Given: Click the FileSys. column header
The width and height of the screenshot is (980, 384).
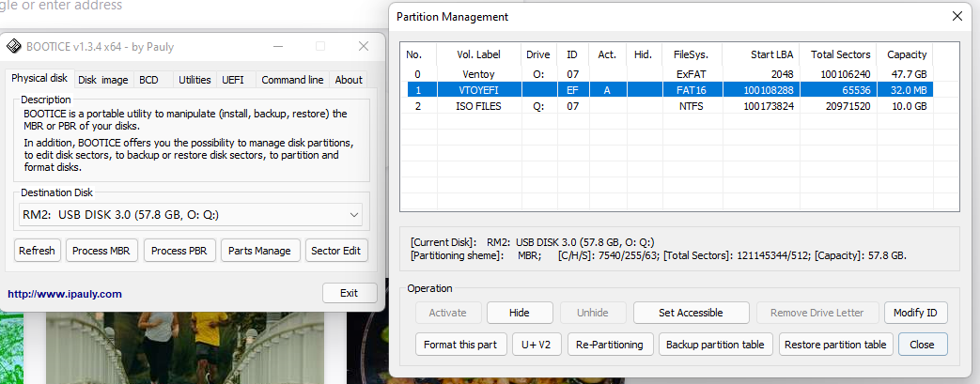Looking at the screenshot, I should coord(691,55).
